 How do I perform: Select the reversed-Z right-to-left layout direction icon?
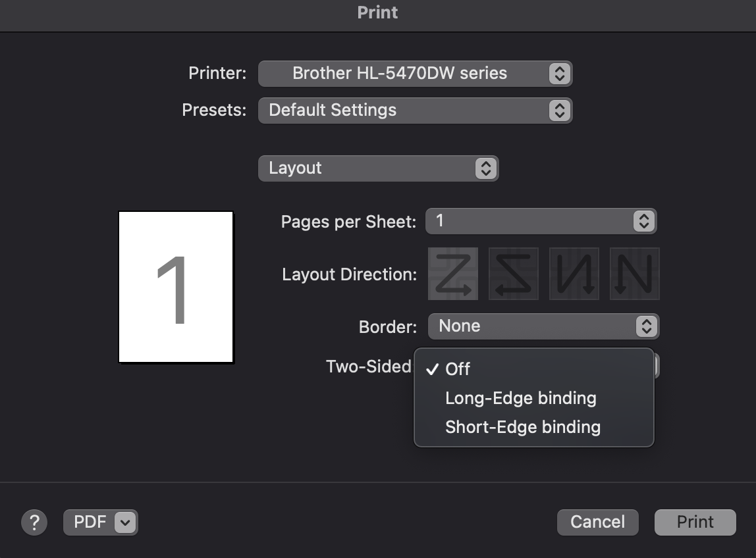514,274
